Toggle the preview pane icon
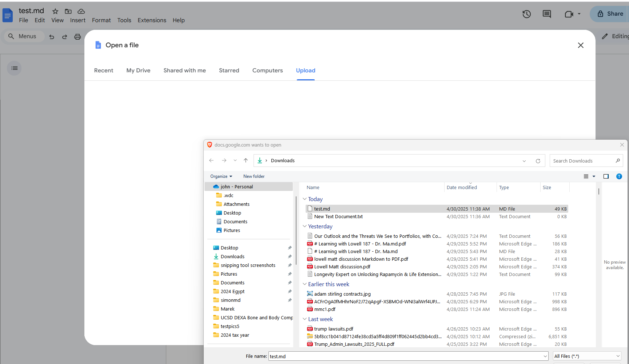629x364 pixels. click(606, 176)
